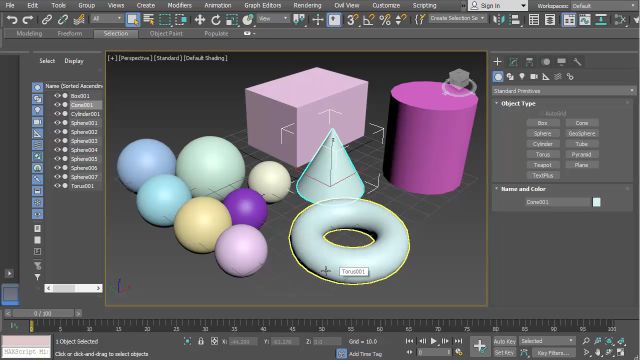
Task: Activate the Select Object tool
Action: [x=133, y=19]
